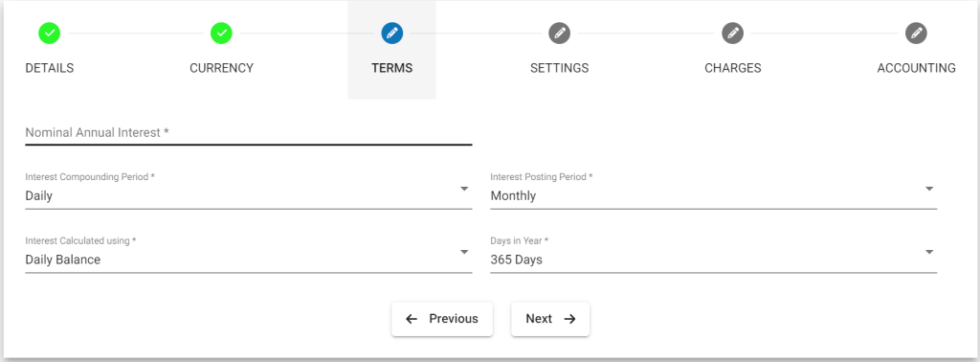Go to the DETAILS step label
Screen dimensions: 980x362
50,68
